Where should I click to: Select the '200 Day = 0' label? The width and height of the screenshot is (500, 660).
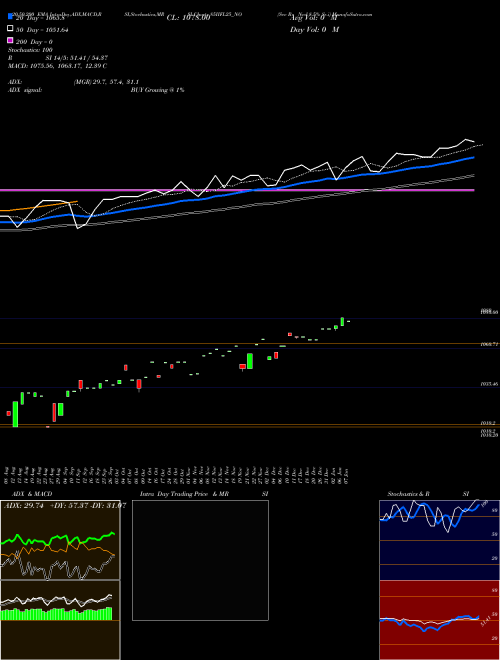pyautogui.click(x=34, y=42)
